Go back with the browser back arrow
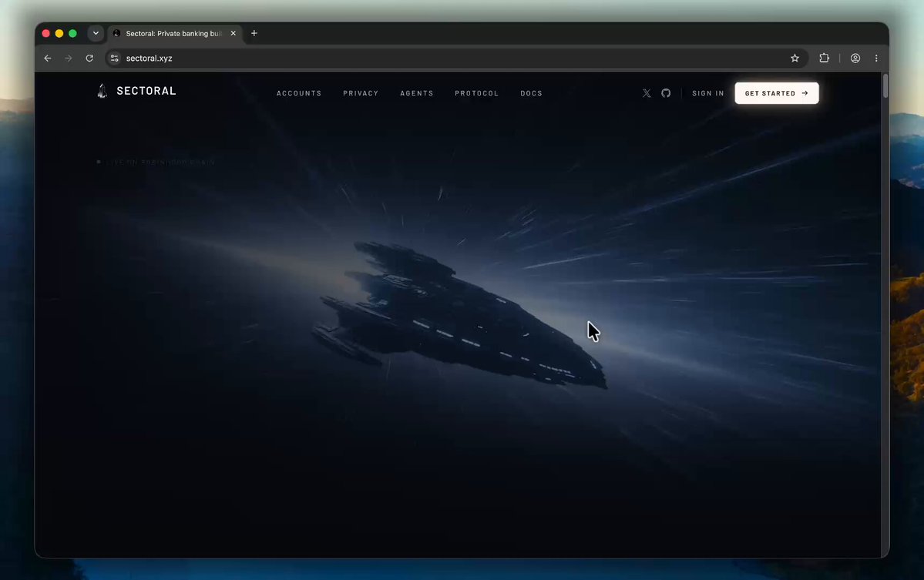This screenshot has width=924, height=580. 48,59
